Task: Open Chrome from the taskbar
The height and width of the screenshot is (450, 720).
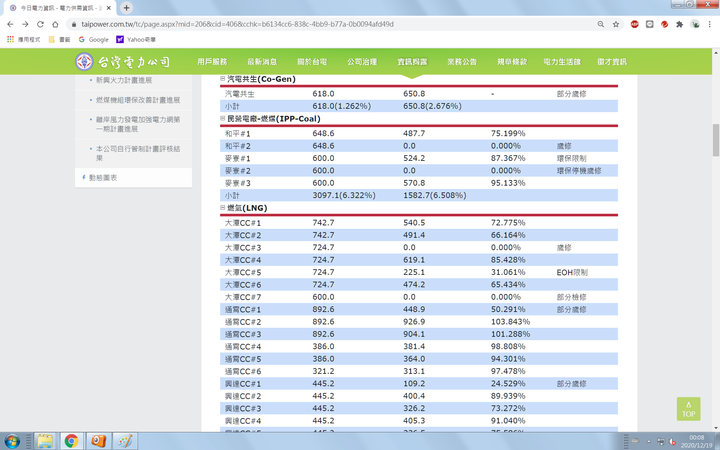Action: pyautogui.click(x=71, y=441)
